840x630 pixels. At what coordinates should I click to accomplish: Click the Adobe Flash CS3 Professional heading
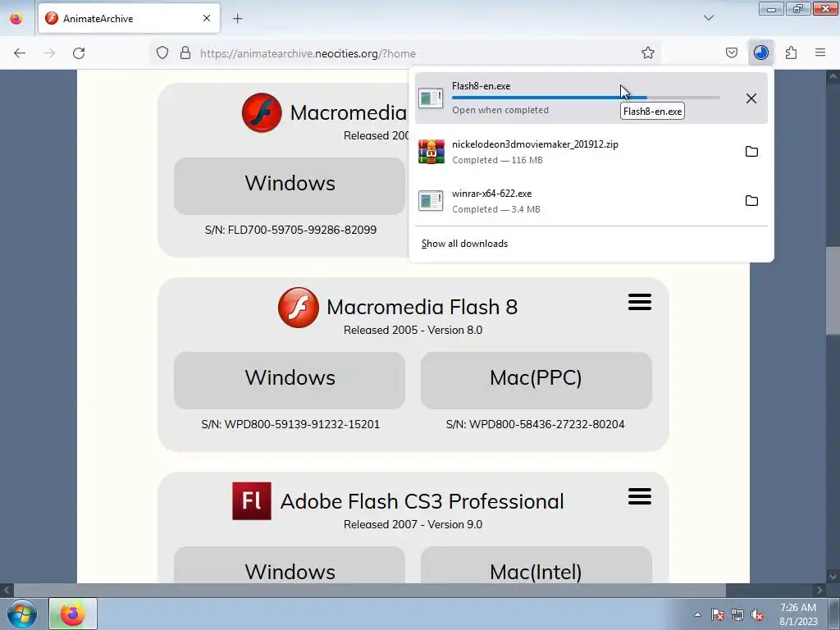coord(422,502)
